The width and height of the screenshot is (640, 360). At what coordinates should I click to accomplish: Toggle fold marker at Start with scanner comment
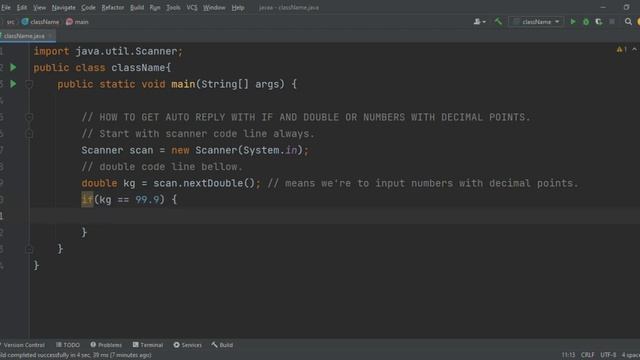tap(29, 133)
